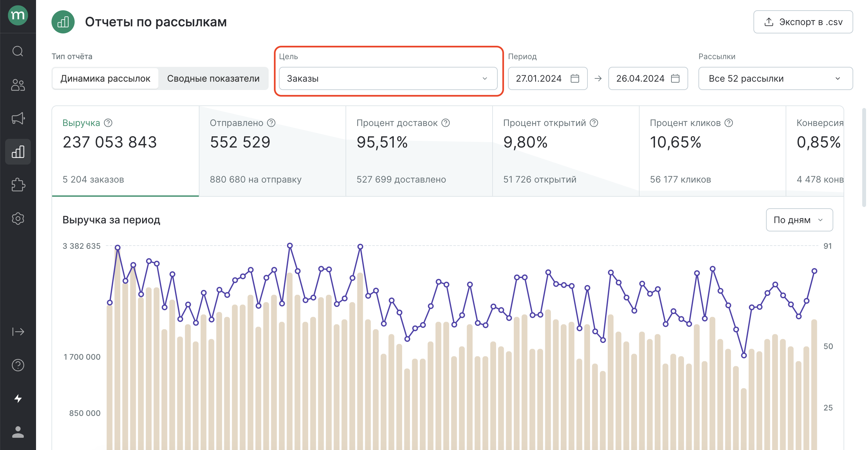Open calendar icon for end date 26.04.2024
Screen dimensions: 868x450
675,78
